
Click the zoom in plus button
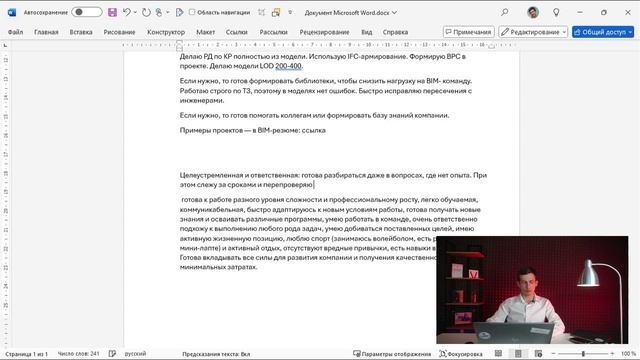612,354
